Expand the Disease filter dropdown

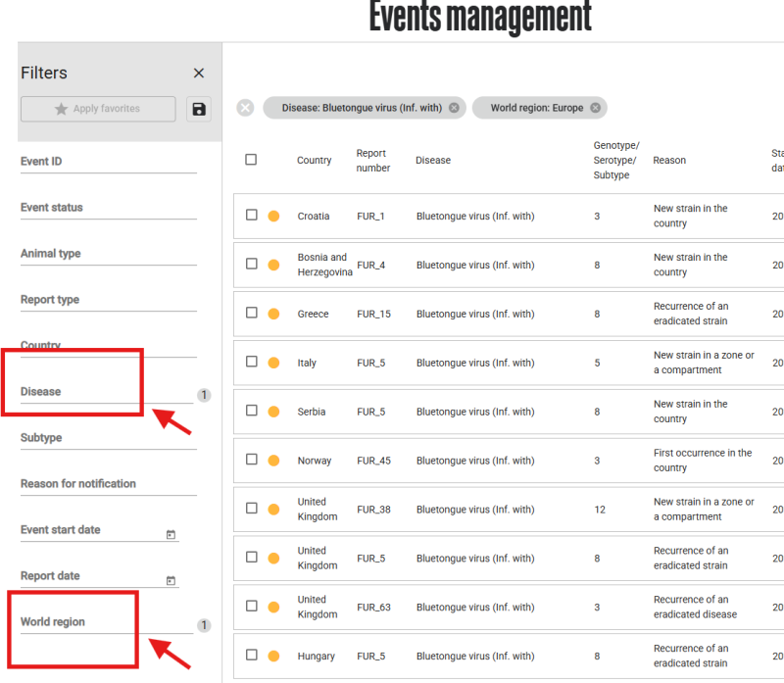pyautogui.click(x=106, y=392)
